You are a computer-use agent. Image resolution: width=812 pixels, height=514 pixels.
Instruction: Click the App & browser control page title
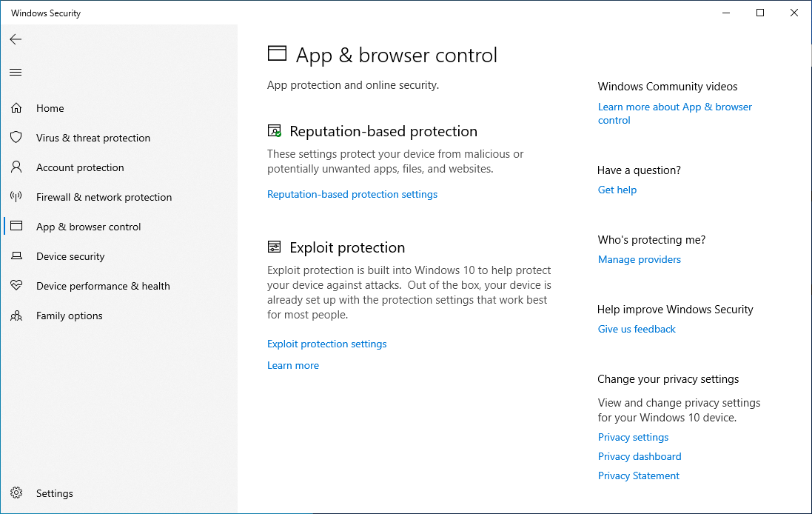(x=397, y=55)
